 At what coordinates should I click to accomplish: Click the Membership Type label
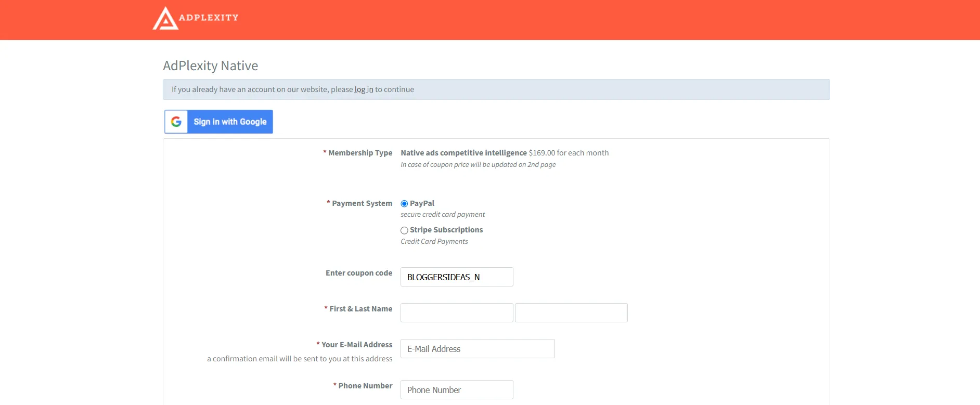tap(360, 153)
